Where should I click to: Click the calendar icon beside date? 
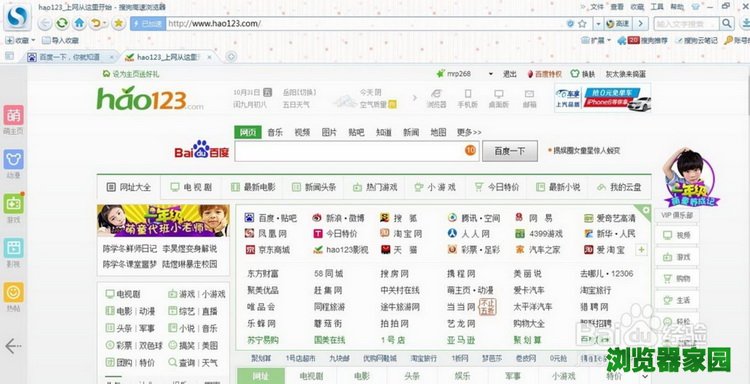click(268, 92)
